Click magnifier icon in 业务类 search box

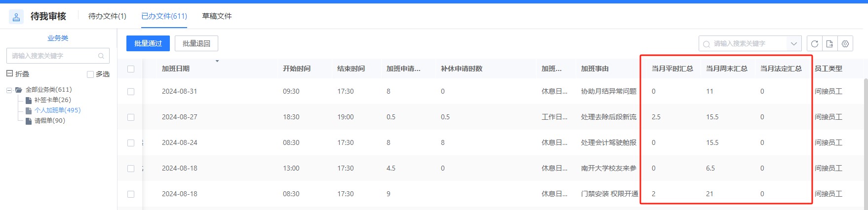pos(101,56)
